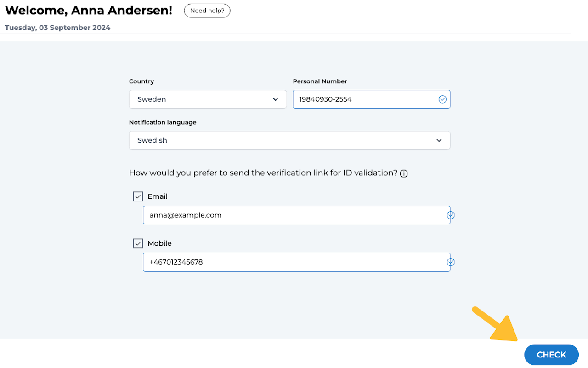Screen dimensions: 588x368
Task: Open the Country dropdown showing Sweden
Action: 208,99
